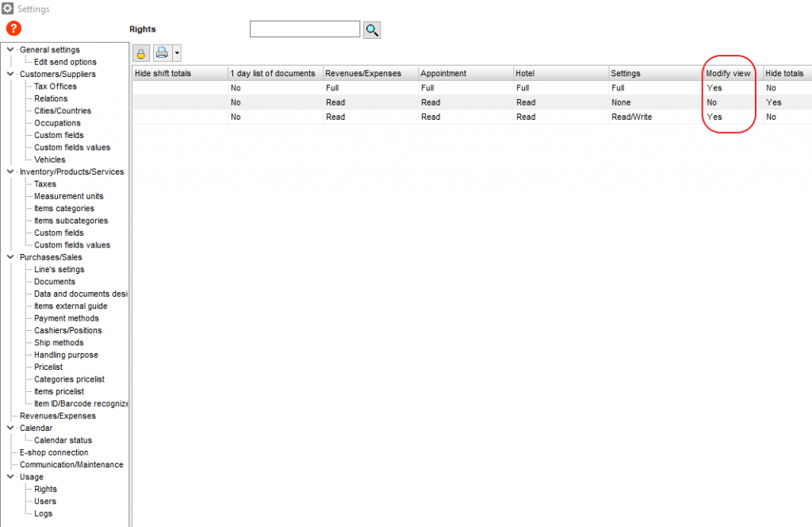Open Users under Usage
Viewport: 812px width, 527px height.
(45, 502)
